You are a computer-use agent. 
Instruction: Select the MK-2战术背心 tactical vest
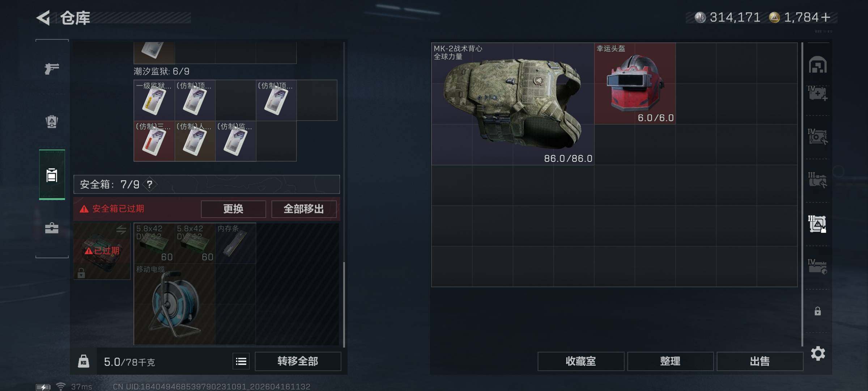click(x=513, y=104)
